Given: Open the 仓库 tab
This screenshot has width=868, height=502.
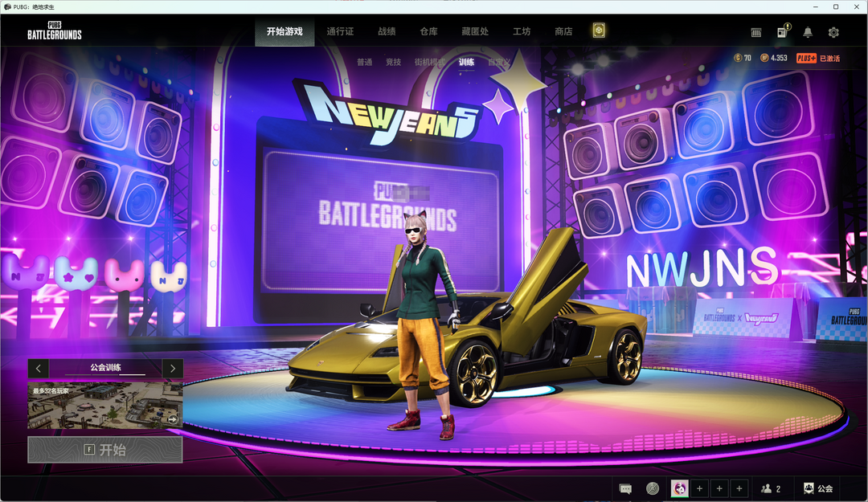Looking at the screenshot, I should pos(428,31).
